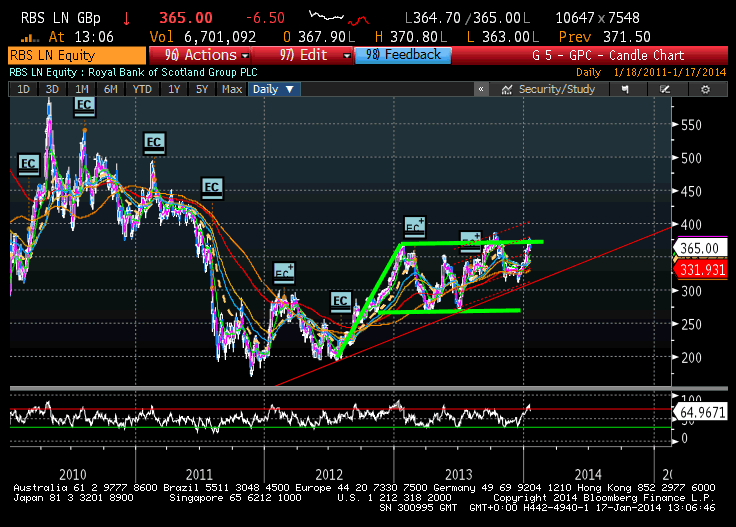Screen dimensions: 736x527
Task: Click the flag icon beside Security/Study
Action: (x=625, y=89)
